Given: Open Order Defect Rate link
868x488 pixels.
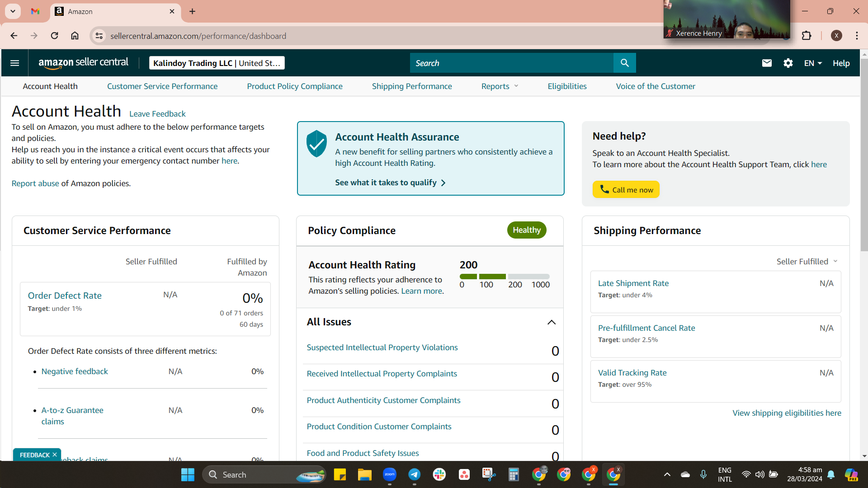Looking at the screenshot, I should pos(65,296).
